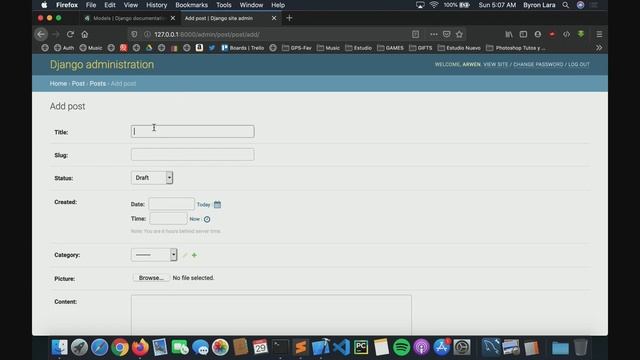The image size is (640, 360).
Task: Reload the current page
Action: tap(70, 34)
